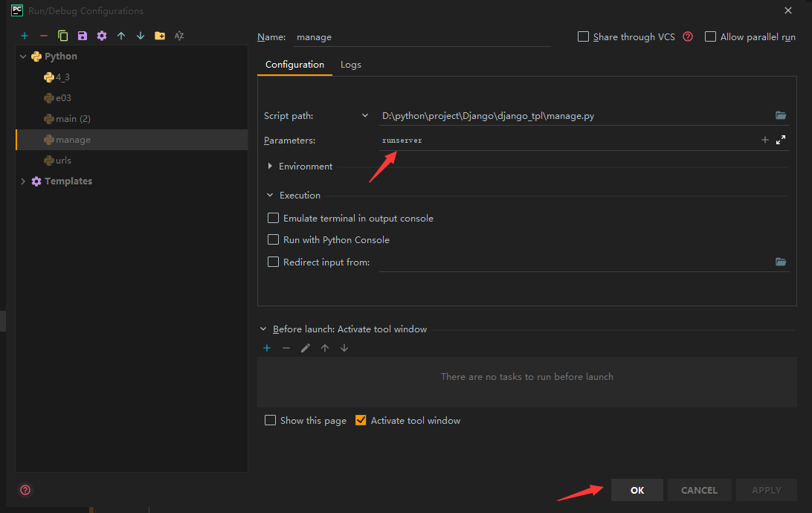Remove before launch task with minus icon
The image size is (812, 513).
286,348
